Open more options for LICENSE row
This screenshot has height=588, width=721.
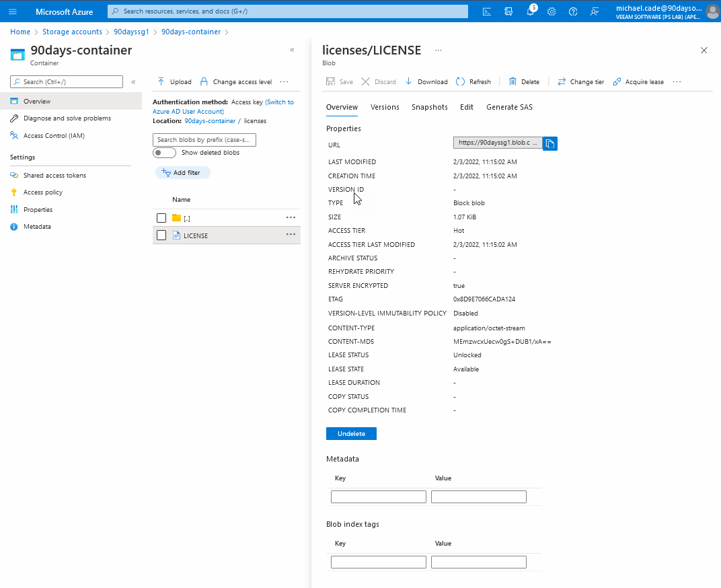[291, 235]
